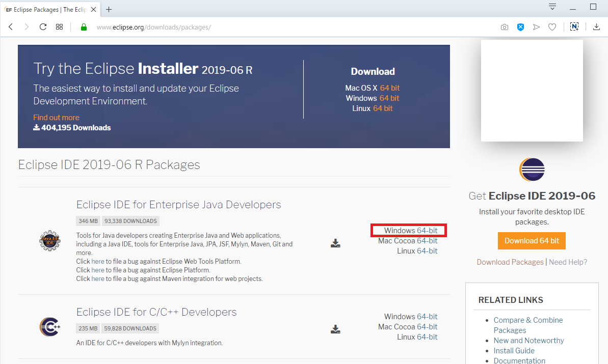
Task: Open the speed dial grid icon
Action: coord(59,26)
